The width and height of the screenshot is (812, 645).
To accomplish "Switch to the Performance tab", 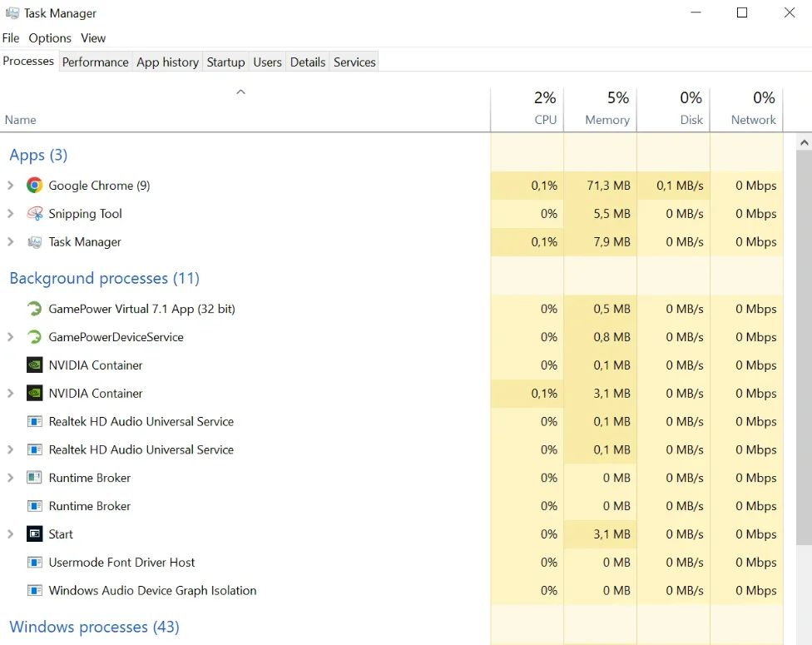I will (95, 62).
